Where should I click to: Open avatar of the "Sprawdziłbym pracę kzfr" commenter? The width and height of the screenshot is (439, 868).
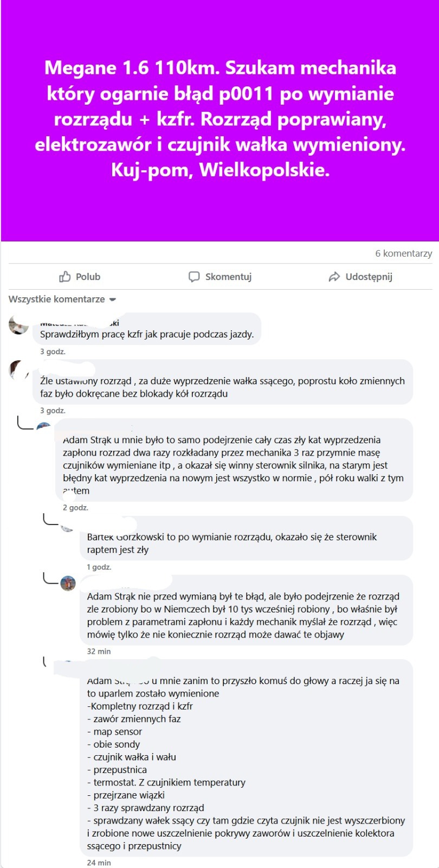click(19, 324)
